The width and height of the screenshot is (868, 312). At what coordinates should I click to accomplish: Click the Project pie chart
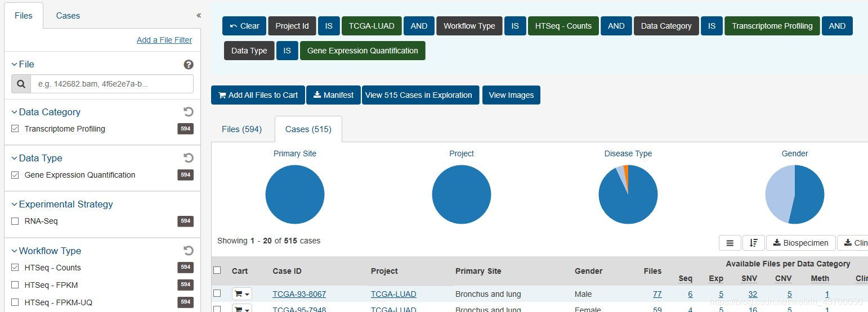click(x=462, y=195)
